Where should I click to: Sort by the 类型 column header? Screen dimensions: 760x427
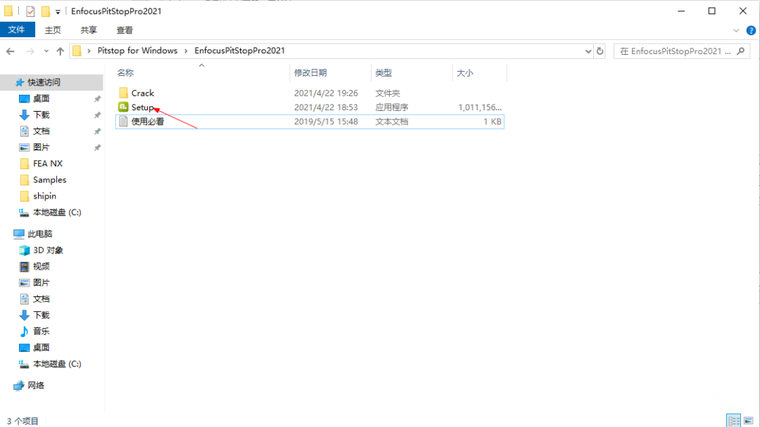(x=383, y=73)
